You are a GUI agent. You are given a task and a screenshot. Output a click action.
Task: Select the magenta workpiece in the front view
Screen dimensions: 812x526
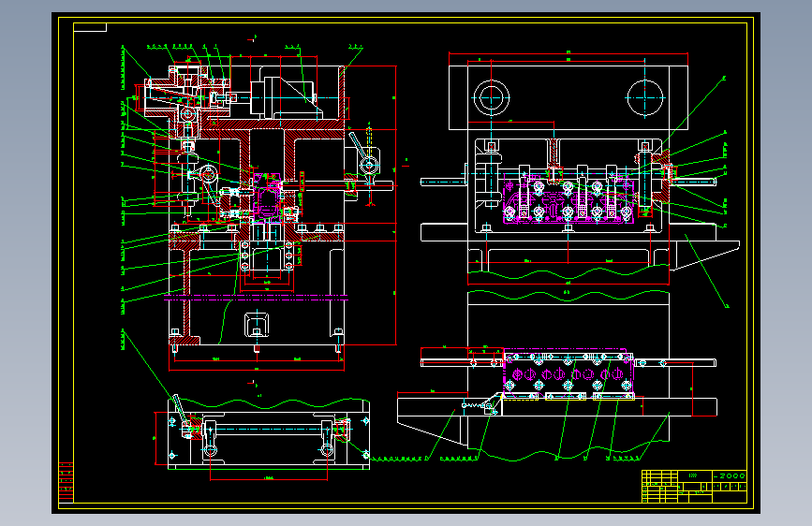coord(568,199)
